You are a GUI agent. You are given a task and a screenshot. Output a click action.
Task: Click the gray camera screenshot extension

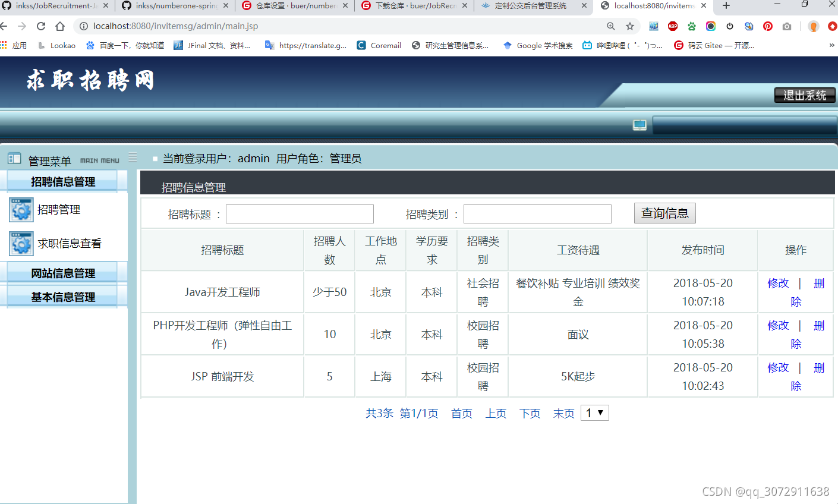click(787, 26)
